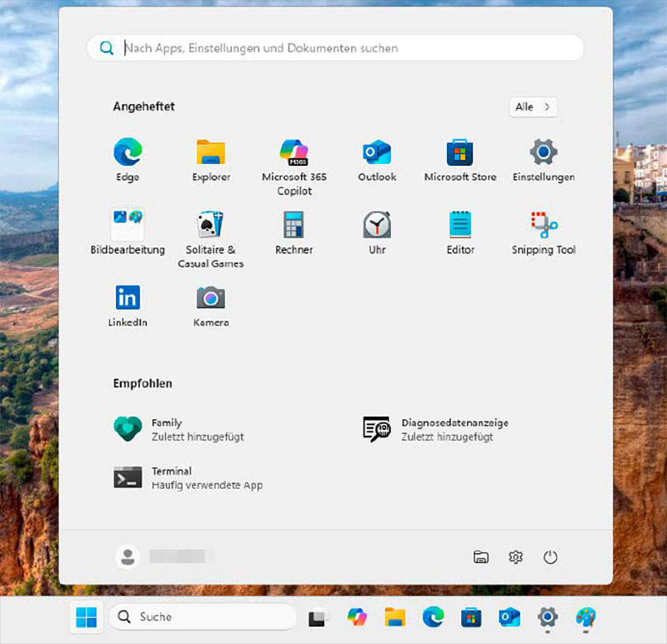Open Einstellungen gear at Start menu bottom
Viewport: 667px width, 644px height.
pyautogui.click(x=515, y=557)
